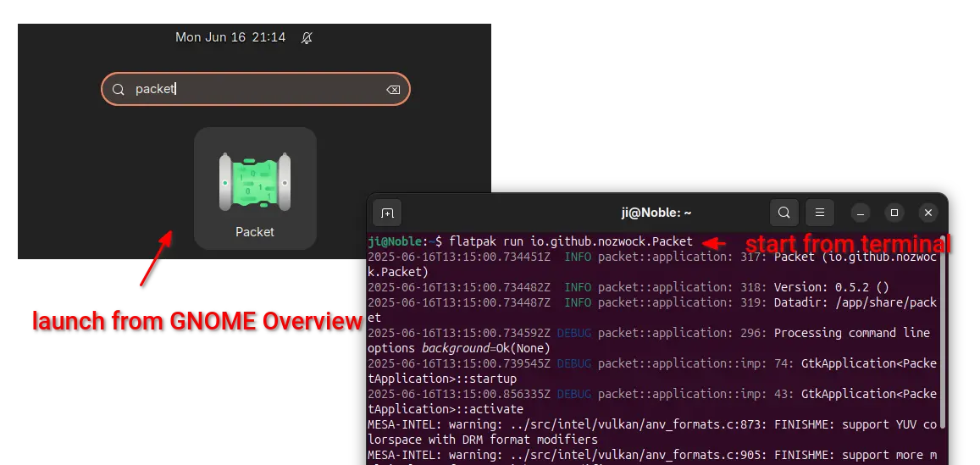Click the 'flatpak run io.github.nozwock.Packet' command

(571, 241)
